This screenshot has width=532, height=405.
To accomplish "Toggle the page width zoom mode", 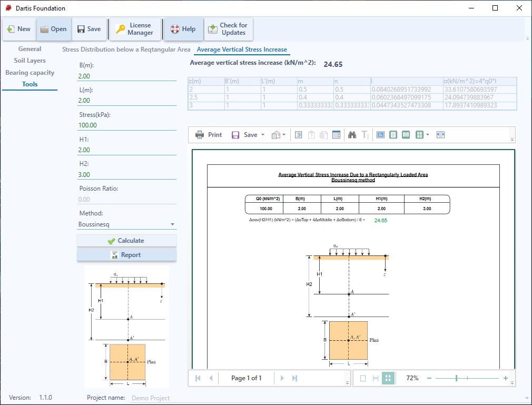I will pyautogui.click(x=375, y=378).
